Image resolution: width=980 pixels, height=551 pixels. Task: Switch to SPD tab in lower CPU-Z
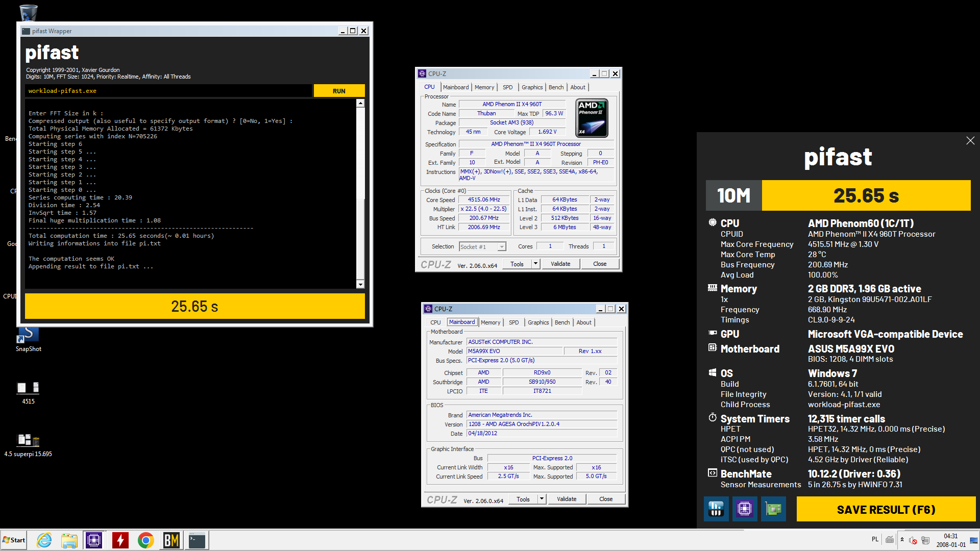tap(513, 322)
